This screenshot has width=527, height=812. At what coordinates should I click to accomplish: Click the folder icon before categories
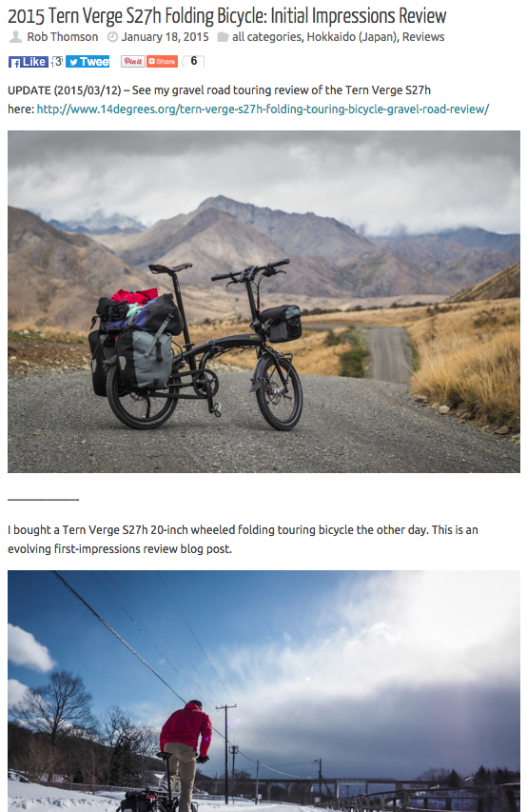(223, 37)
